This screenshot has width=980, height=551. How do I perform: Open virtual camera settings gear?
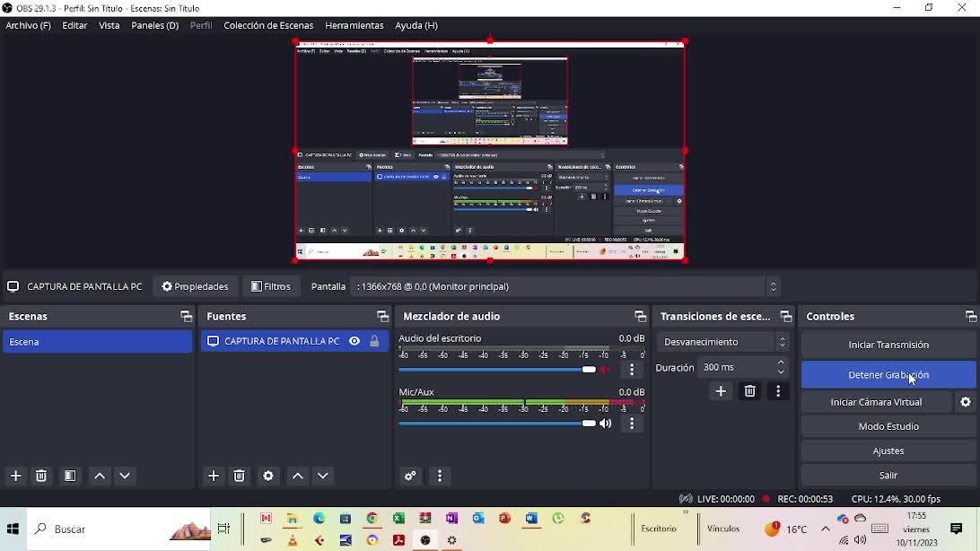(x=966, y=402)
